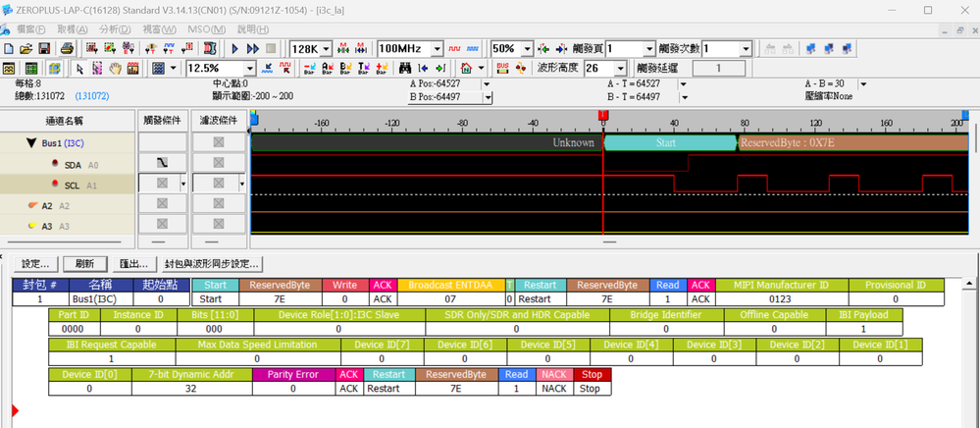
Task: Select the hand pan tool
Action: point(116,69)
